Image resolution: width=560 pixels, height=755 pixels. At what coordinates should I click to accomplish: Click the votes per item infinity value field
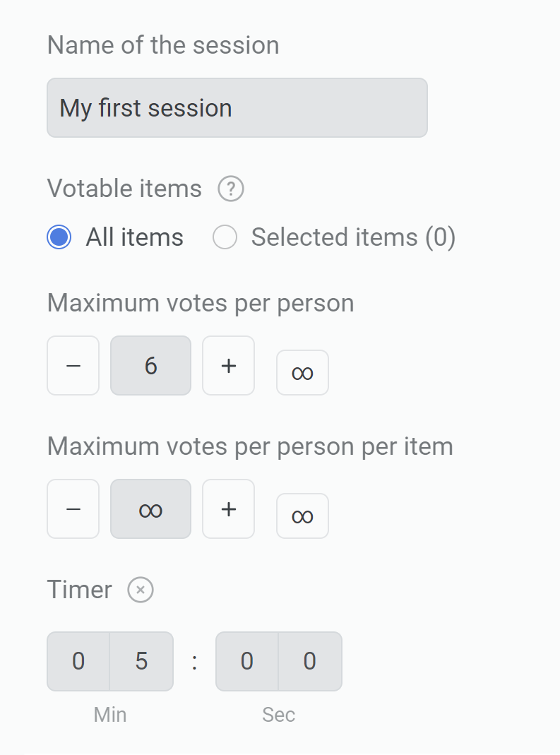(x=150, y=509)
